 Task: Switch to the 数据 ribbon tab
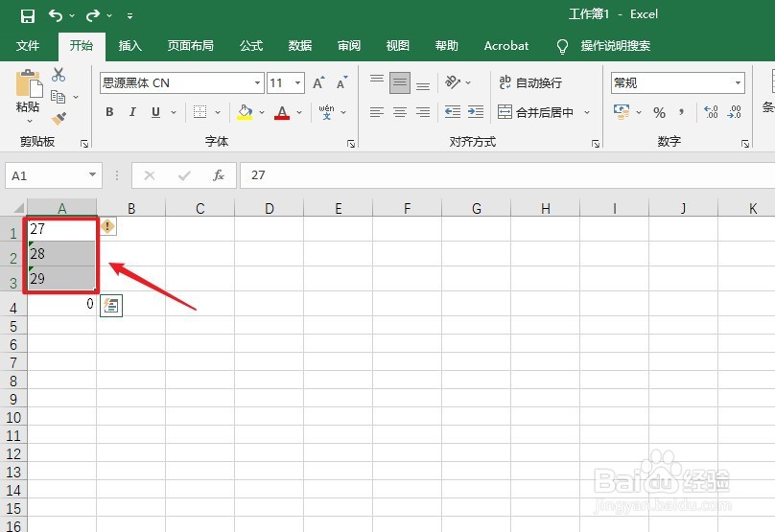pyautogui.click(x=300, y=46)
